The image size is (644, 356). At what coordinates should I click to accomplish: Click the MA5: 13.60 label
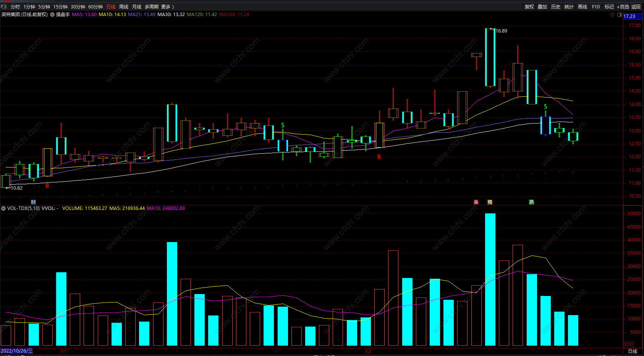coord(84,15)
